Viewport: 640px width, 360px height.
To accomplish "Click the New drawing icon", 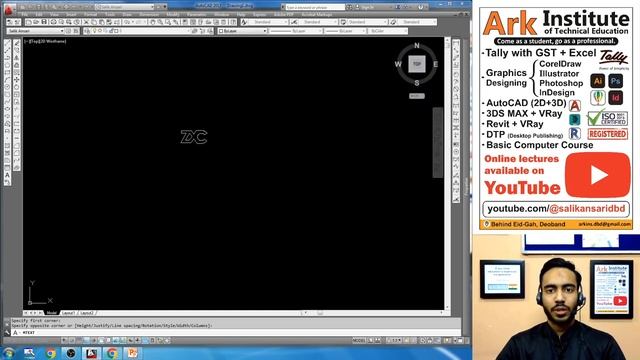I will coord(28,22).
